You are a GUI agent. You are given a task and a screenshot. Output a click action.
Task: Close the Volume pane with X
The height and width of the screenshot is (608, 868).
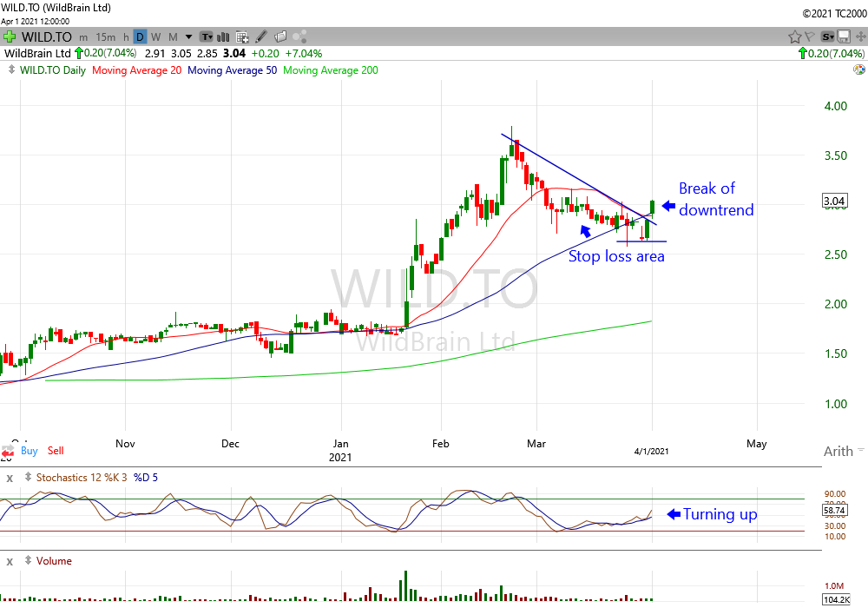point(10,561)
